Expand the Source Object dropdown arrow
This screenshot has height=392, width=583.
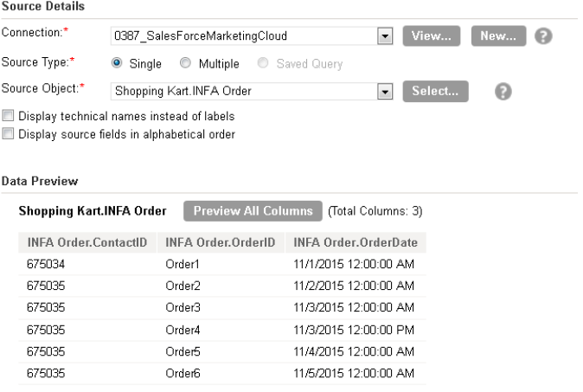[x=385, y=91]
